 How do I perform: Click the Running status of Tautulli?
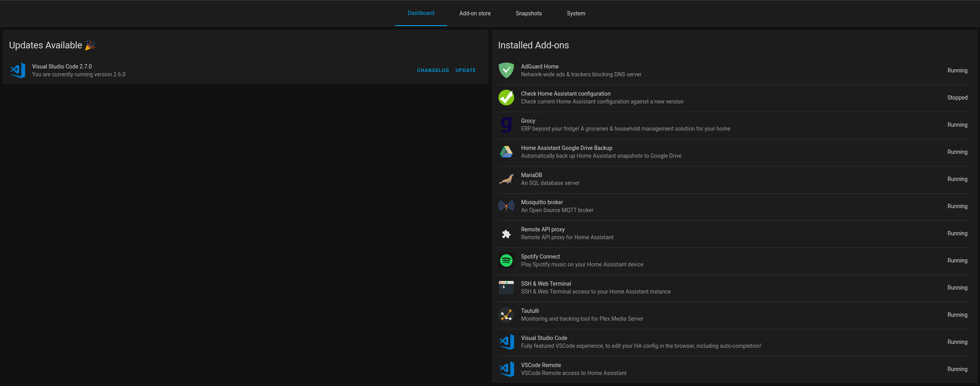click(x=957, y=315)
